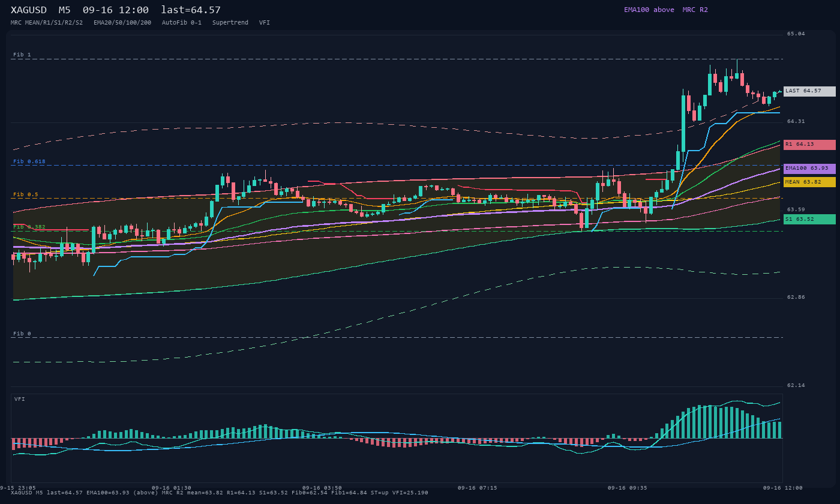Click the 'VFI' entry in the top indicator legend
The image size is (840, 504).
point(265,23)
